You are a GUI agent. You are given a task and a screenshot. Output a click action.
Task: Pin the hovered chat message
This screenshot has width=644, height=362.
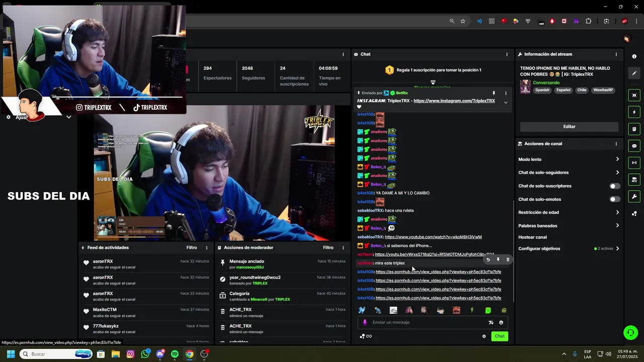coord(498,259)
